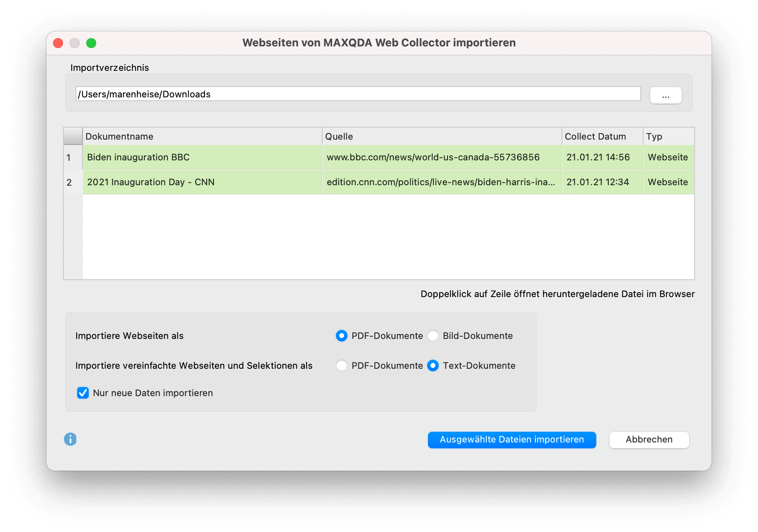The image size is (758, 532).
Task: Click date cell 21.01.21 14:56
Action: [x=602, y=157]
